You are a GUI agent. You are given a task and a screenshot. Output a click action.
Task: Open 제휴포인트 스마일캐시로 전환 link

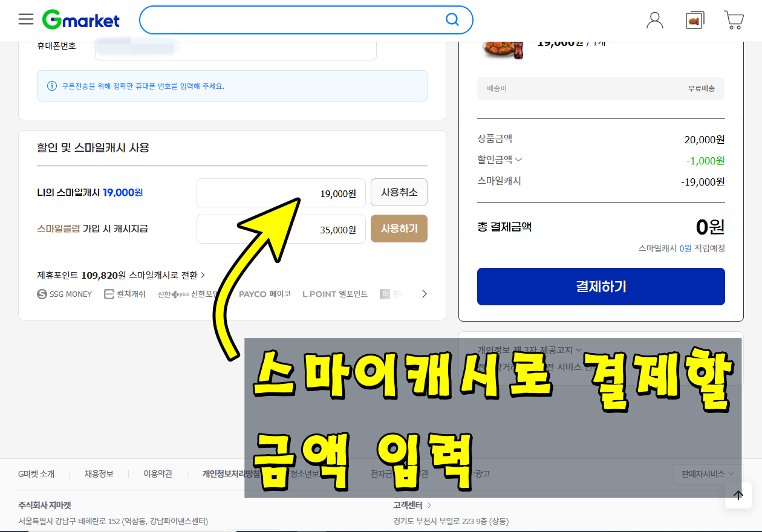coord(121,275)
